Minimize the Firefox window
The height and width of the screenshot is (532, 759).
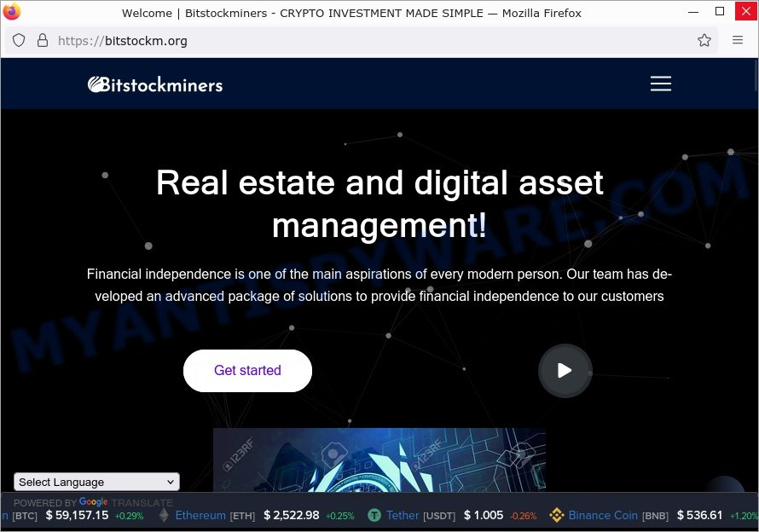click(693, 12)
